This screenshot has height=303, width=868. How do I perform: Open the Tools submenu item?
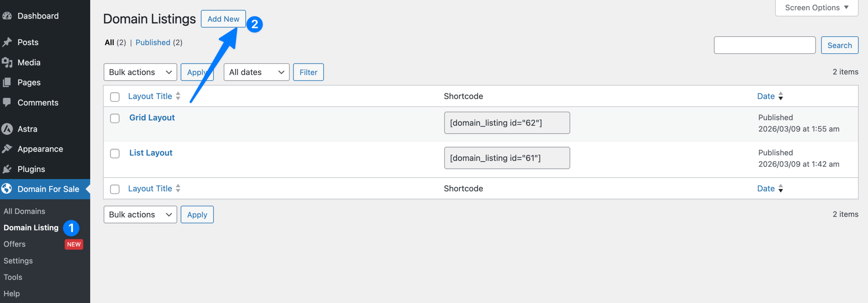coord(13,277)
